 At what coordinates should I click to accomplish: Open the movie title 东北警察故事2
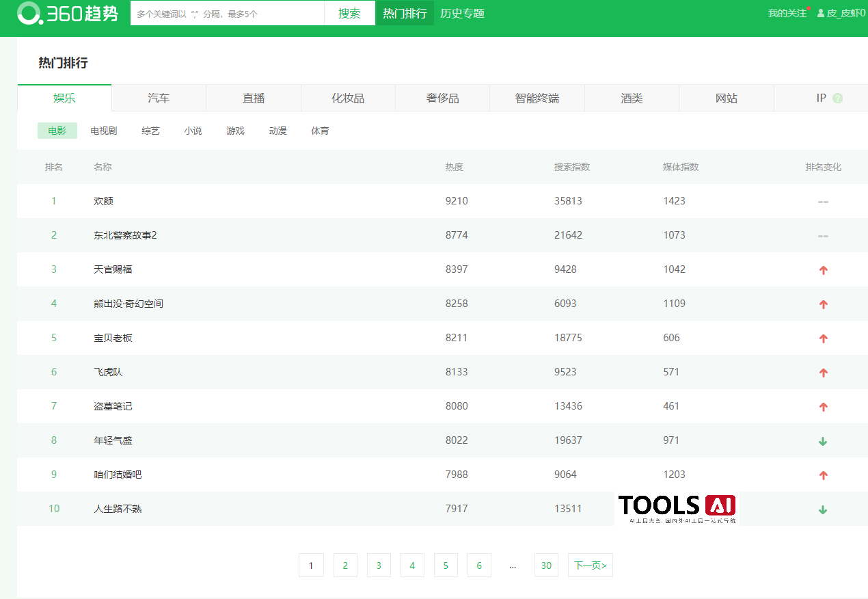coord(125,235)
